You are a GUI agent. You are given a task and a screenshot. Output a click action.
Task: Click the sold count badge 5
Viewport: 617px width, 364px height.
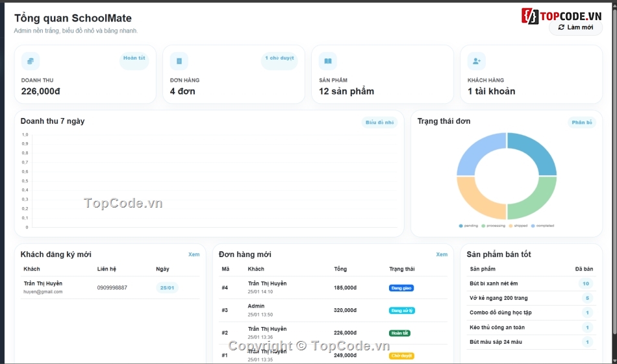(x=587, y=298)
